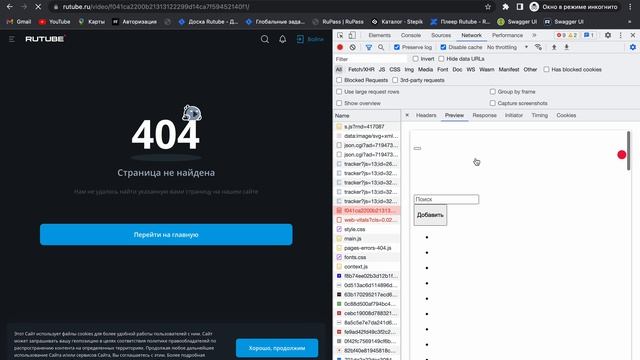640x360 pixels.
Task: Click the RUTUBE logo
Action: [45, 39]
